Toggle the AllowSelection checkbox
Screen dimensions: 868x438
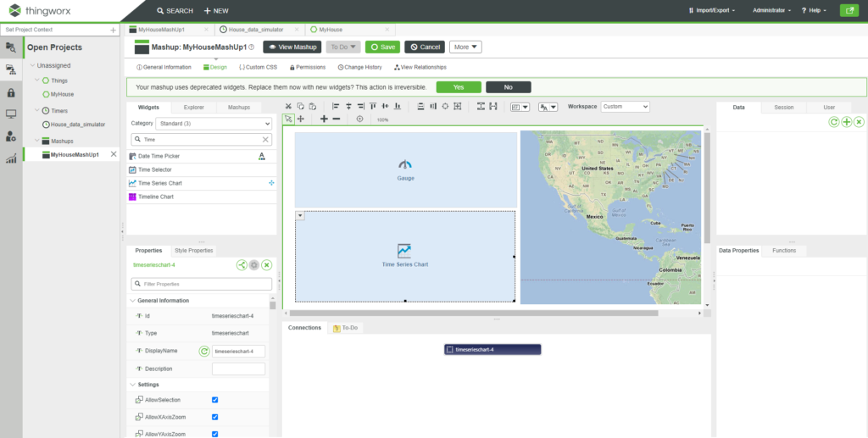[214, 400]
